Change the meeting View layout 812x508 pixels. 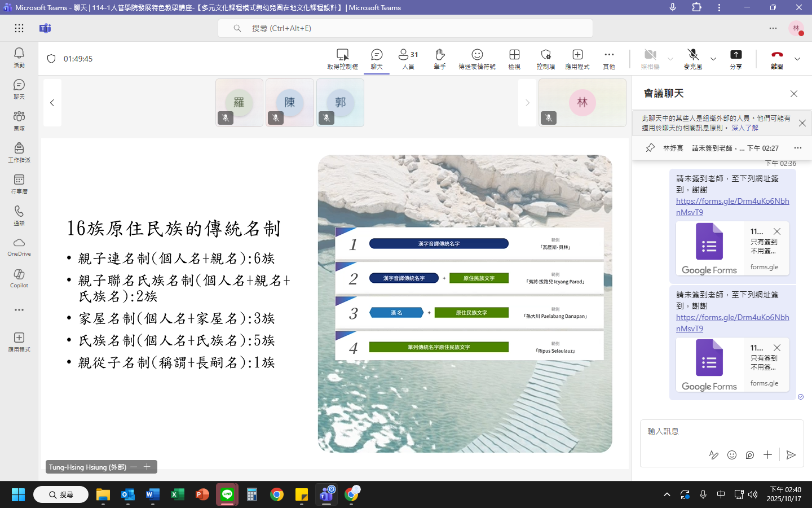[514, 59]
